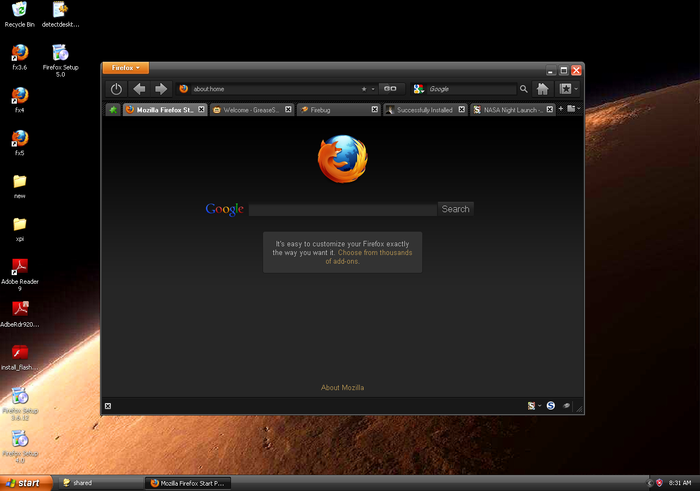This screenshot has height=491, width=700.
Task: Select the Firefox Setup 4.0 installer icon
Action: point(20,447)
